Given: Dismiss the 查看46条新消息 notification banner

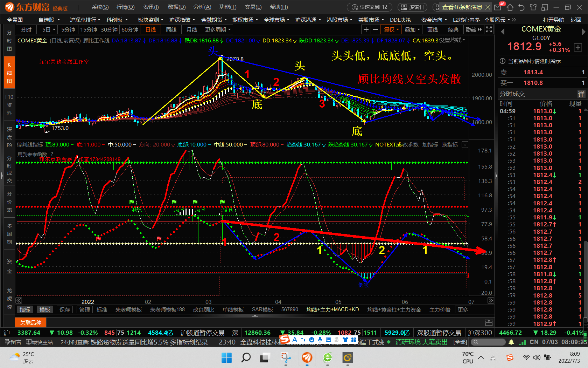Looking at the screenshot, I should coord(488,7).
